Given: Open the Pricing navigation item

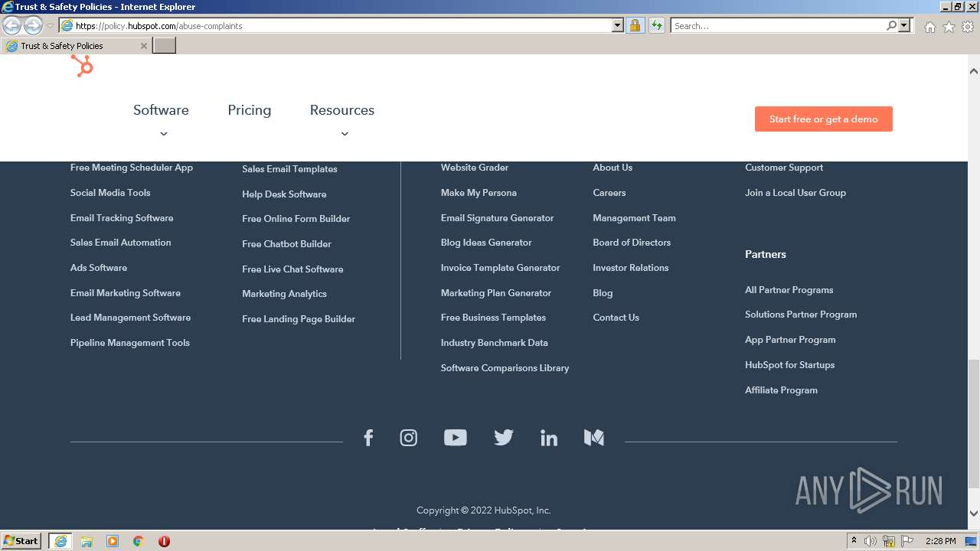Looking at the screenshot, I should 250,110.
